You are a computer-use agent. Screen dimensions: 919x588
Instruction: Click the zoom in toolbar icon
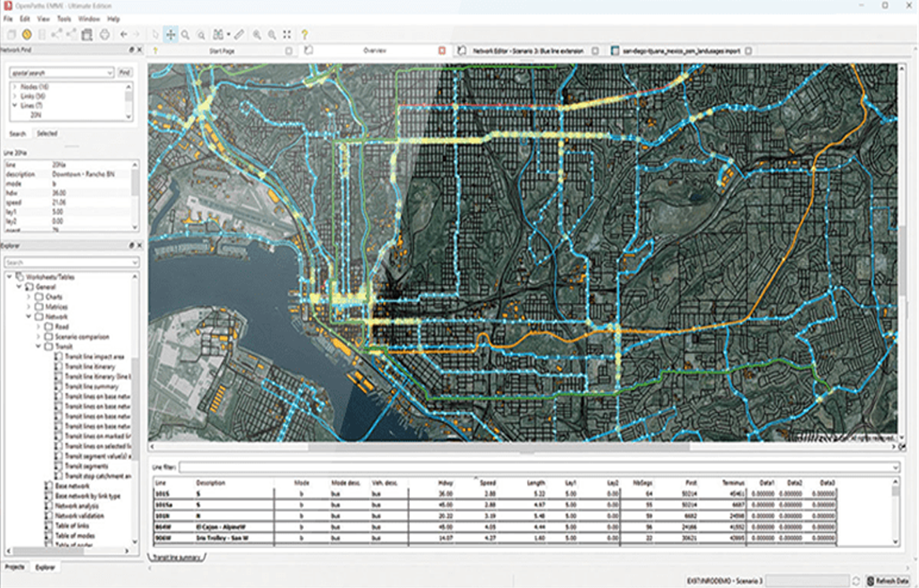[x=257, y=35]
